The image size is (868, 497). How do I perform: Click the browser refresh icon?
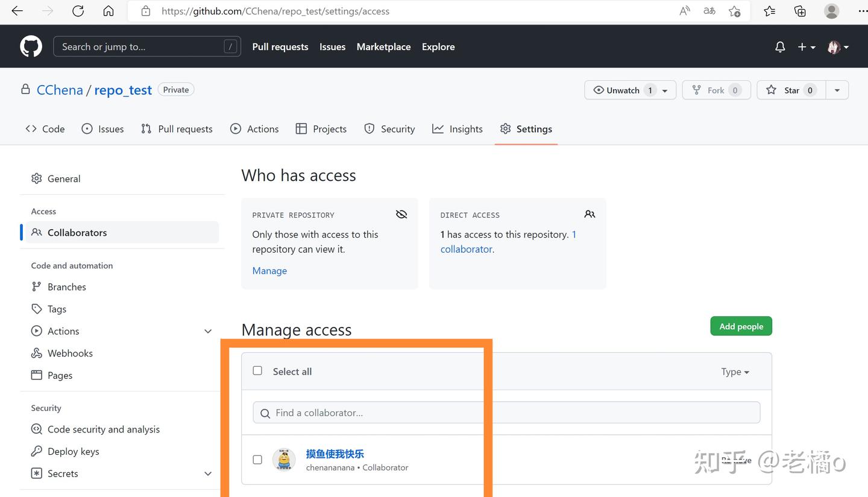point(78,11)
